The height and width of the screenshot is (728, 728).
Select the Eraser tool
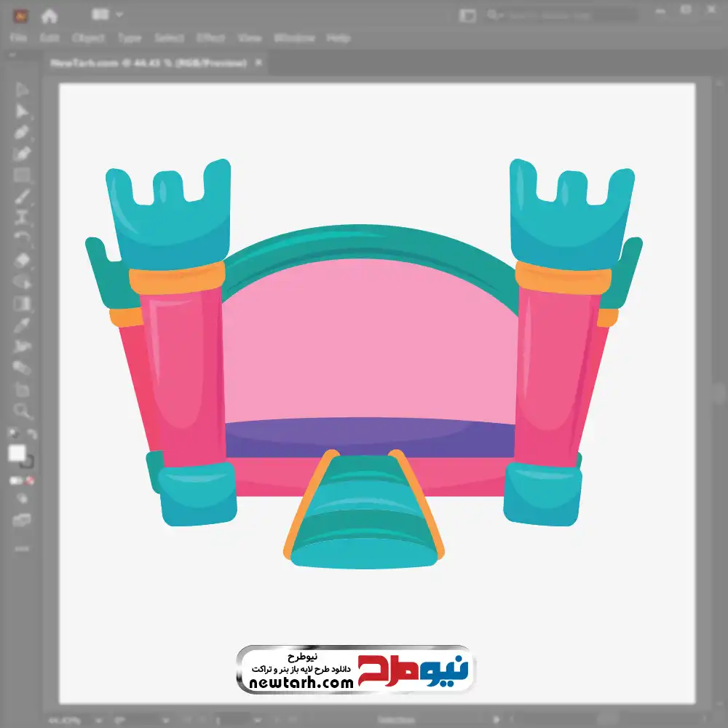22,260
